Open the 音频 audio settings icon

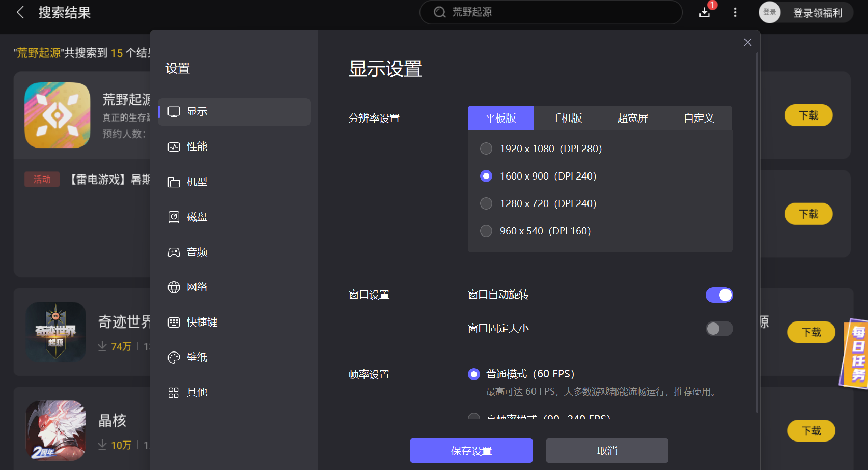(x=174, y=252)
